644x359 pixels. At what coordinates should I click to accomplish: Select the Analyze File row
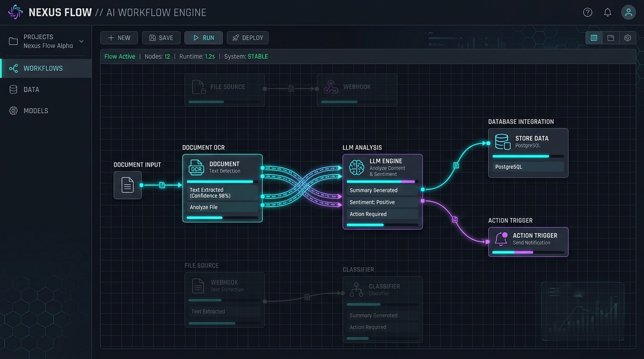pyautogui.click(x=222, y=207)
